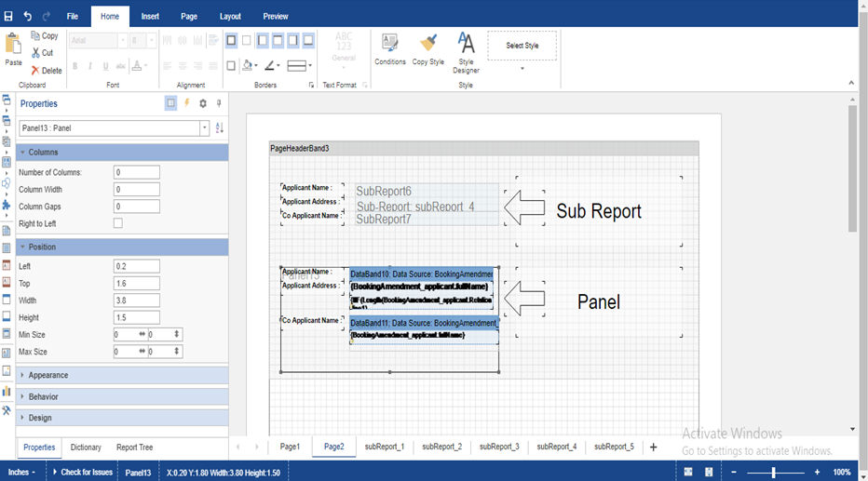Open the border style lines menu
Viewport: 868px width, 481px height.
click(300, 66)
